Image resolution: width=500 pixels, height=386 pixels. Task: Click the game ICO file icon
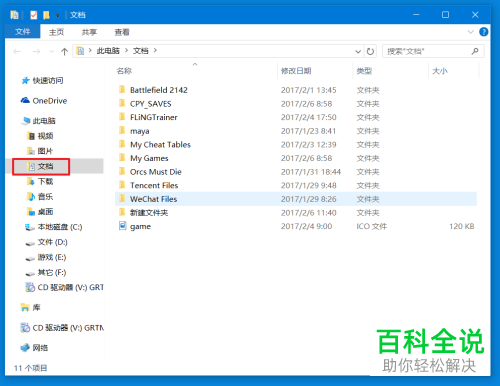123,226
